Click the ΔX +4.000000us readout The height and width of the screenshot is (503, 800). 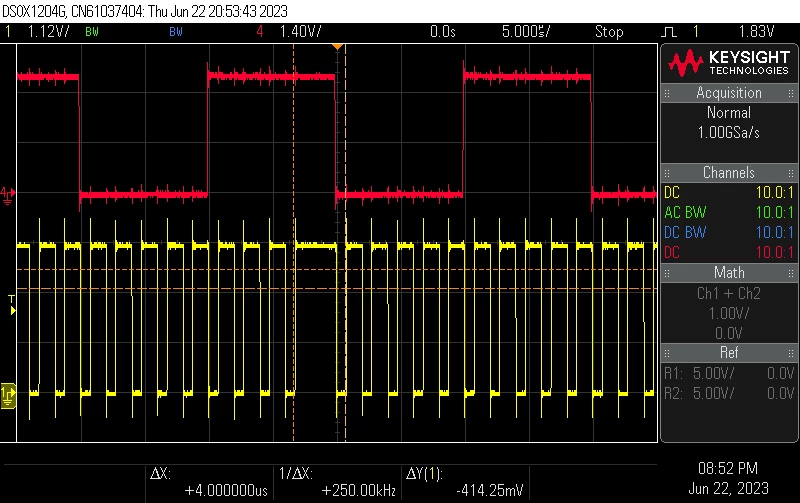tap(209, 482)
